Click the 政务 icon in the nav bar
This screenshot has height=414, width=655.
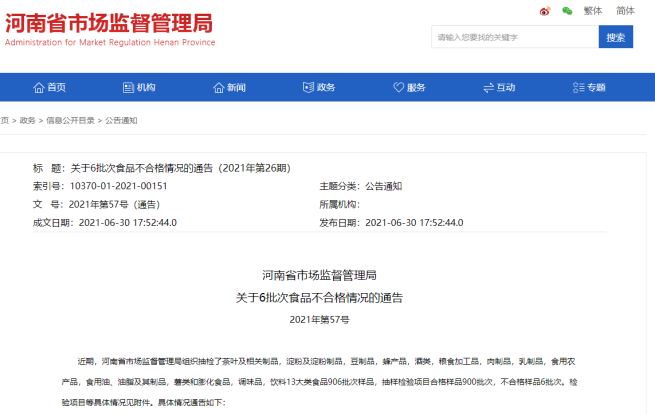[308, 88]
